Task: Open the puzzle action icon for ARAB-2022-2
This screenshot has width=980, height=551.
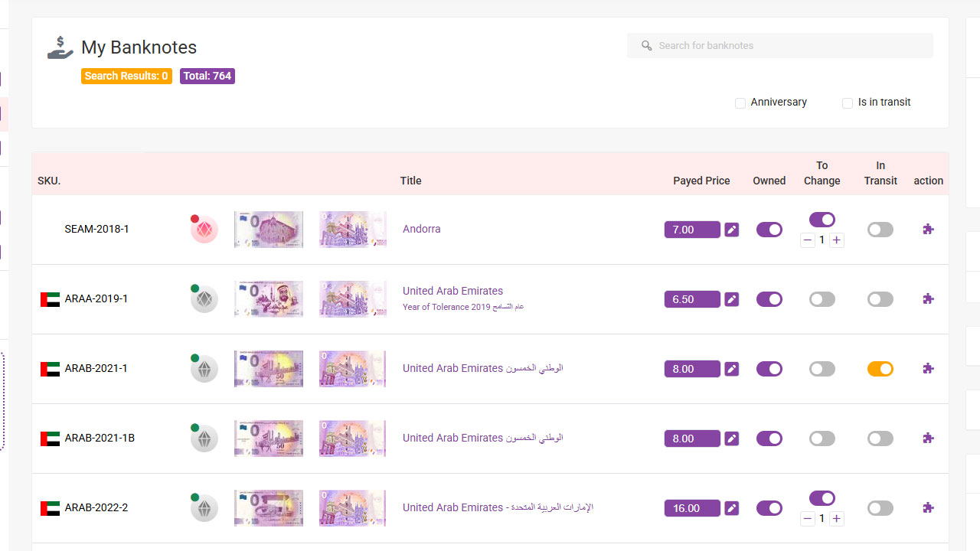Action: (928, 507)
